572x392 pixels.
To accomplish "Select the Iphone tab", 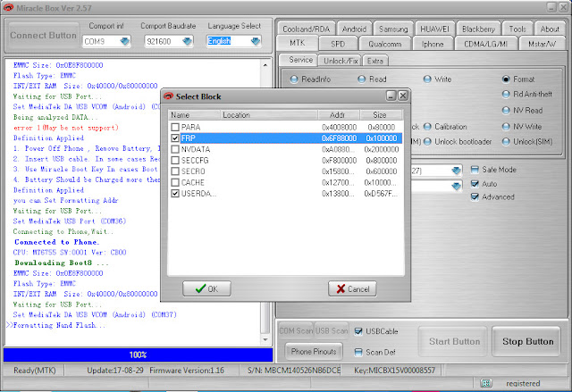I will pos(433,44).
